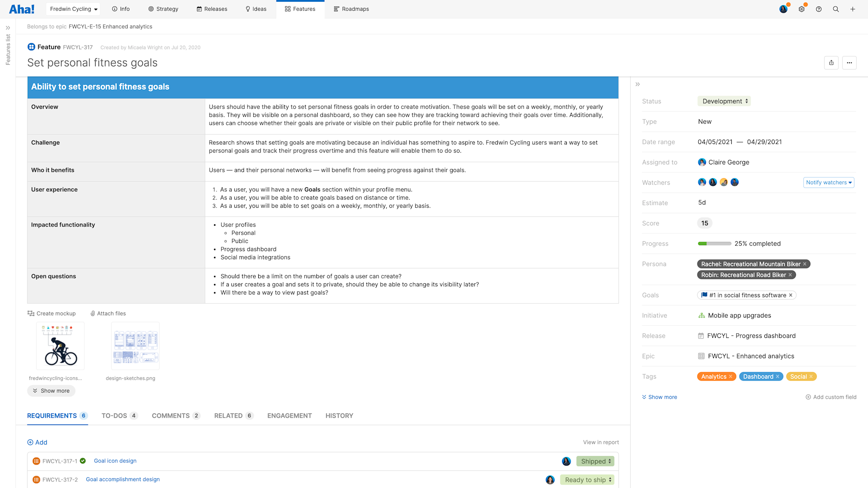Open the settings gear icon

click(801, 9)
